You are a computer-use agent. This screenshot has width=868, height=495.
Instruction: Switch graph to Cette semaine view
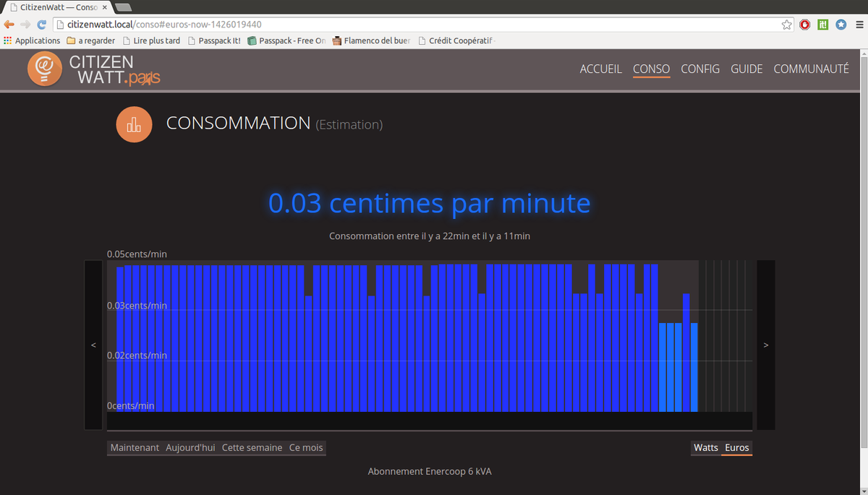[x=252, y=448]
